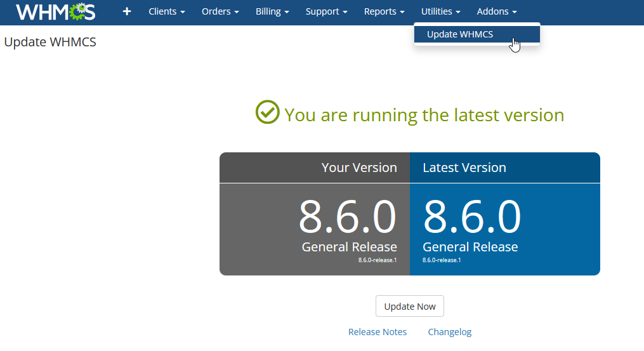Click the green checkmark icon
644x351 pixels.
coord(267,112)
